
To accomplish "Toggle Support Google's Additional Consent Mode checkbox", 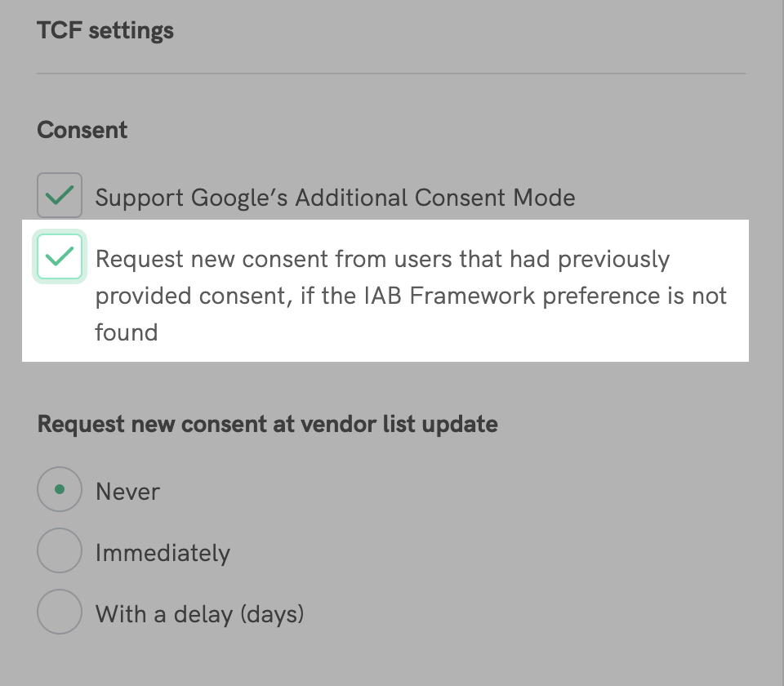I will [60, 195].
